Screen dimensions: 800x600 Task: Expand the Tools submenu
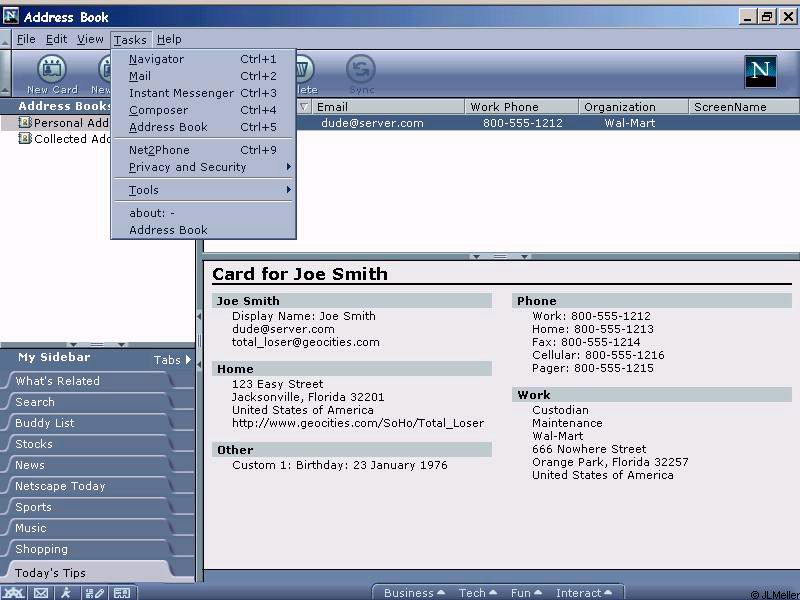point(203,190)
